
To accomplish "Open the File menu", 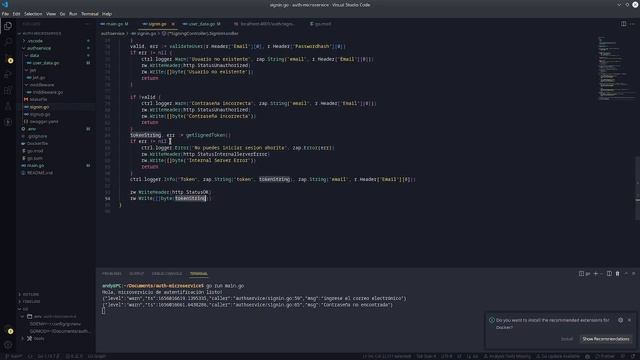I will pos(5,14).
